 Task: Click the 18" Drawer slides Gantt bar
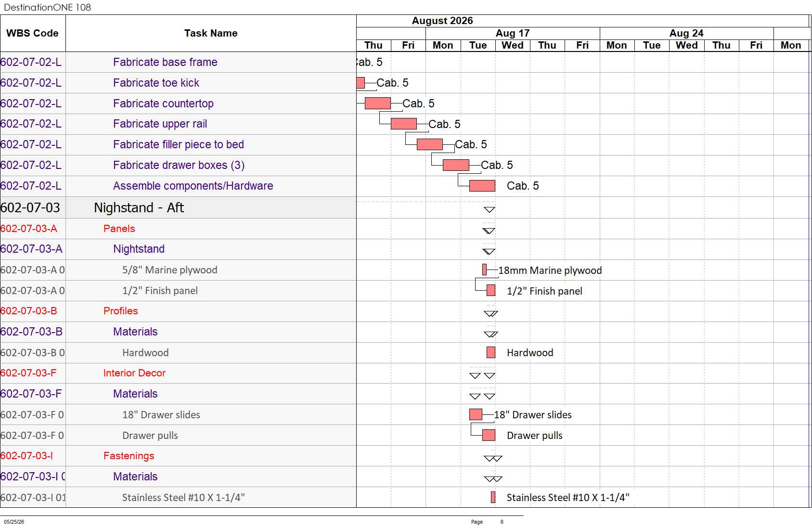(476, 414)
